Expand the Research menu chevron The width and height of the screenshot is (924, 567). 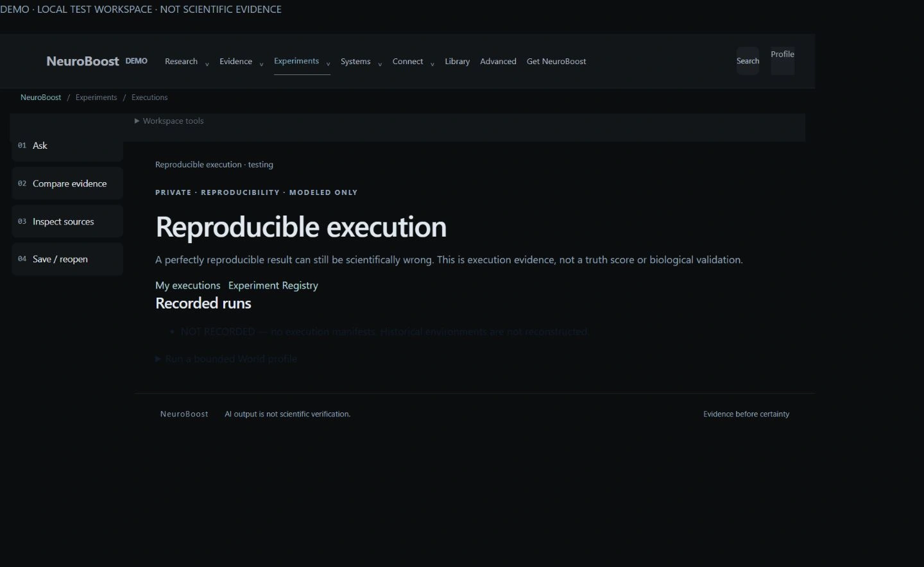[x=207, y=63]
